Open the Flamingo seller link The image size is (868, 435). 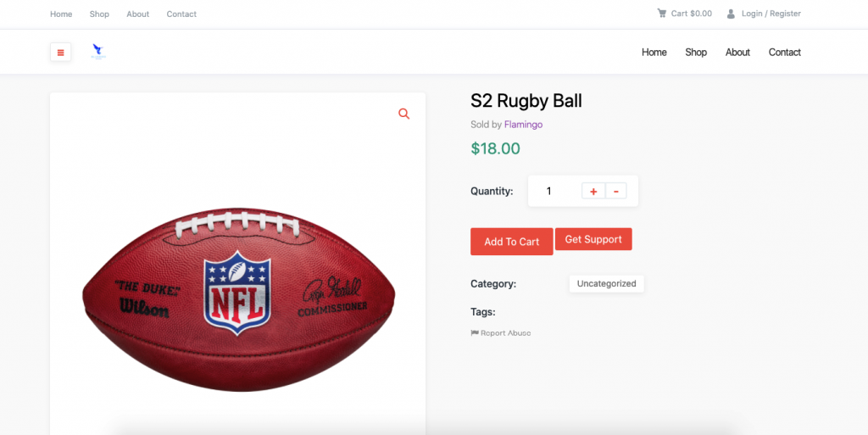[523, 125]
